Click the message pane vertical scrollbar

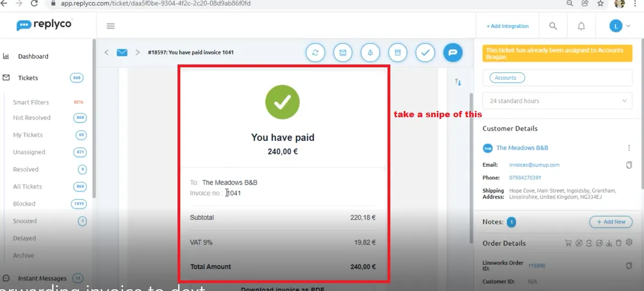coord(472,167)
